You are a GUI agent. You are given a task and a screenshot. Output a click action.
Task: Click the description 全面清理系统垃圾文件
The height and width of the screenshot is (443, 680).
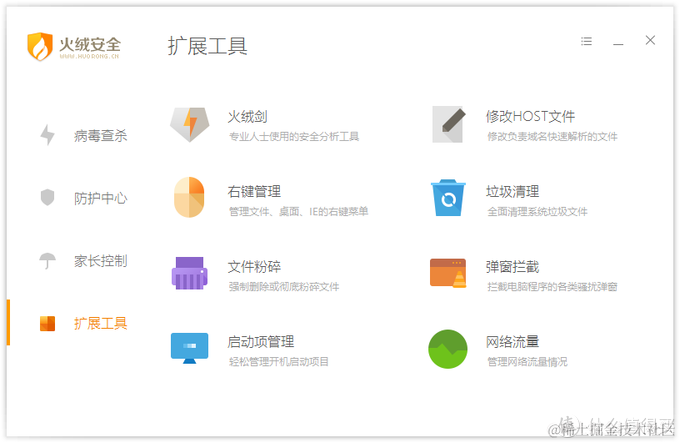click(x=537, y=212)
